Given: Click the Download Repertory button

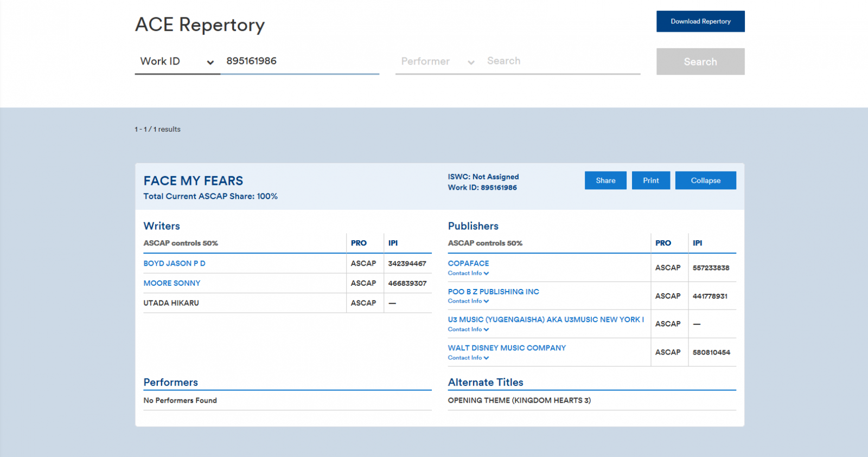Looking at the screenshot, I should 700,21.
